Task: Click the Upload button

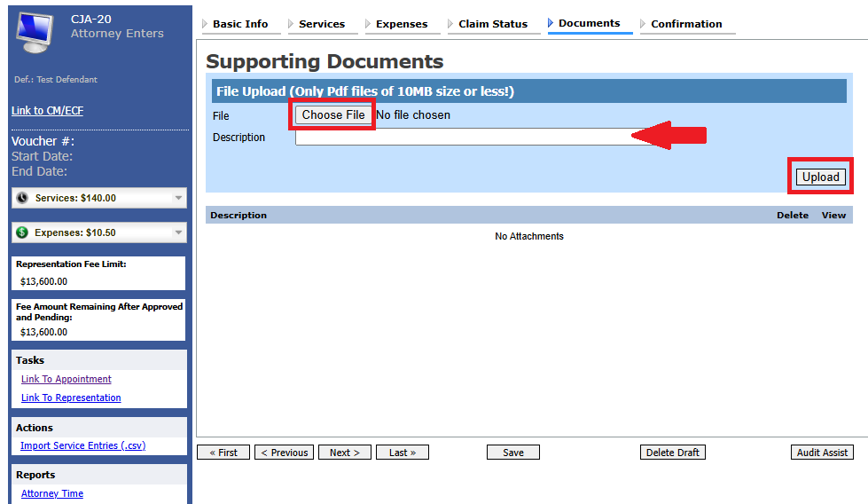Action: coord(820,177)
